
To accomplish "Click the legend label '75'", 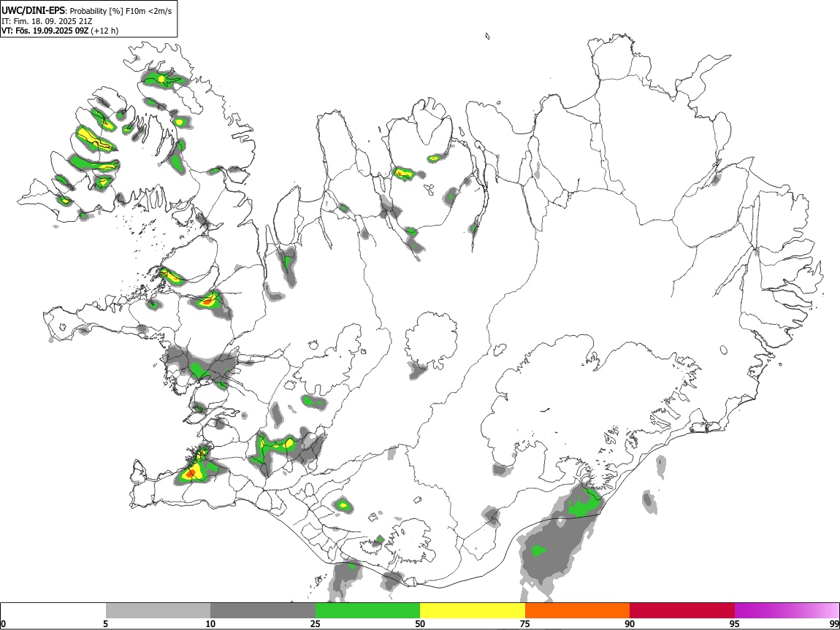I will tap(525, 624).
